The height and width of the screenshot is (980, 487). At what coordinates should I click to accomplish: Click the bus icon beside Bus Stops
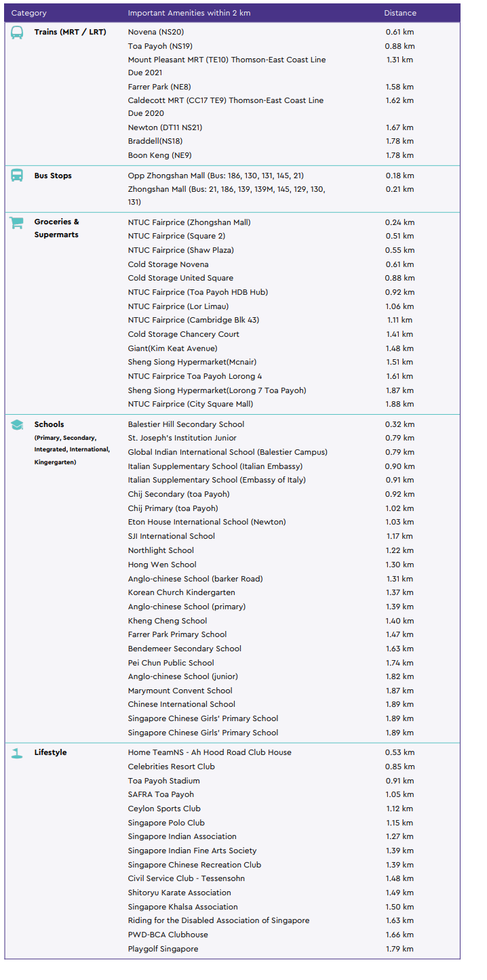click(17, 176)
